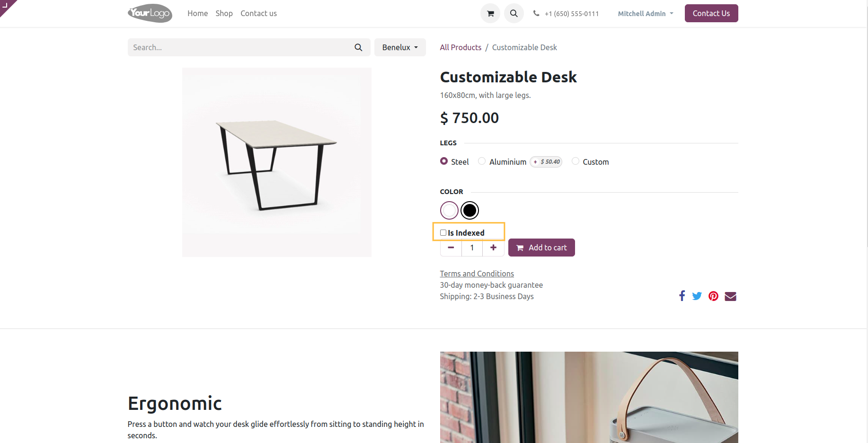
Task: Open Terms and Conditions link
Action: click(x=477, y=274)
